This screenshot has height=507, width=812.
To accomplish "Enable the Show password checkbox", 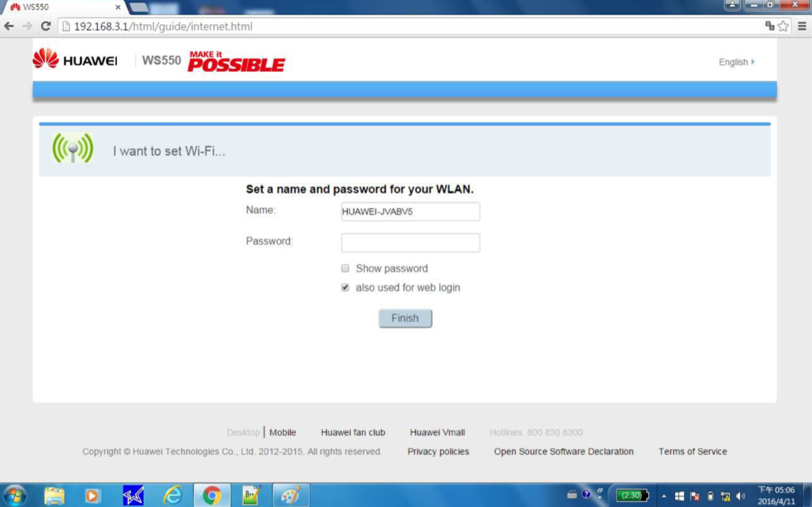I will [x=346, y=268].
